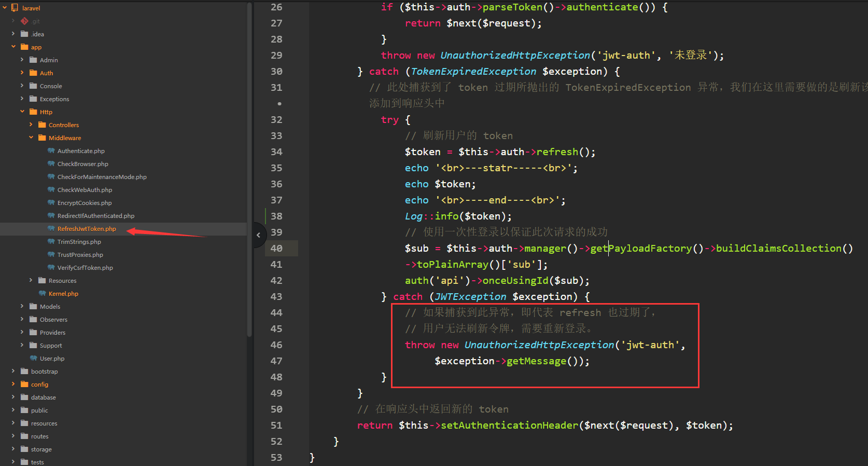Expand the Exceptions folder chevron

22,99
